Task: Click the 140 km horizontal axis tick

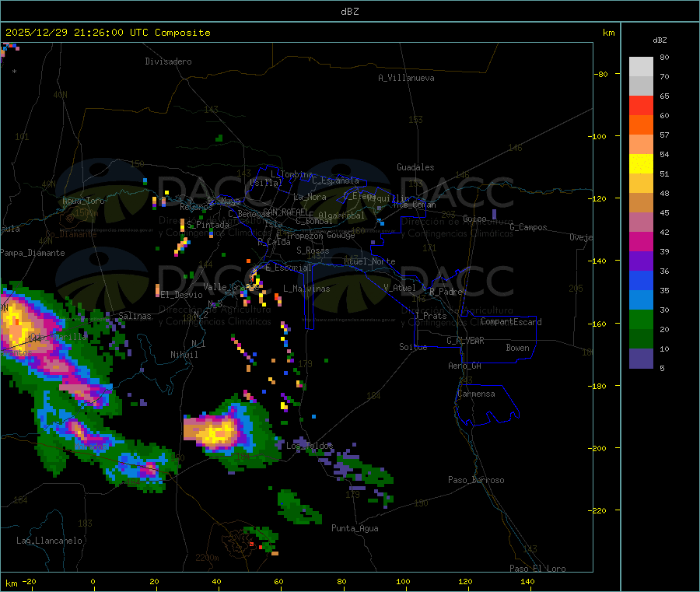Action: [527, 581]
